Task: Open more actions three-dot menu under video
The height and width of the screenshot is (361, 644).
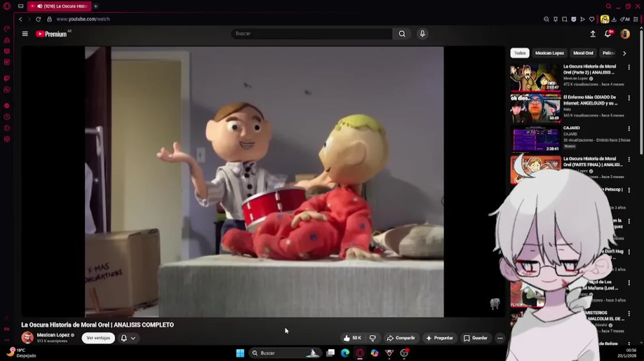Action: (500, 338)
